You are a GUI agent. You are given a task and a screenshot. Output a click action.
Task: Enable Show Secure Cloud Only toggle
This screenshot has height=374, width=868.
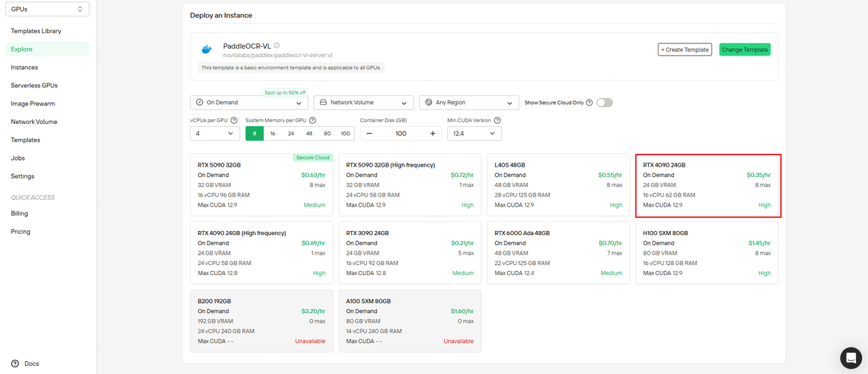coord(604,102)
